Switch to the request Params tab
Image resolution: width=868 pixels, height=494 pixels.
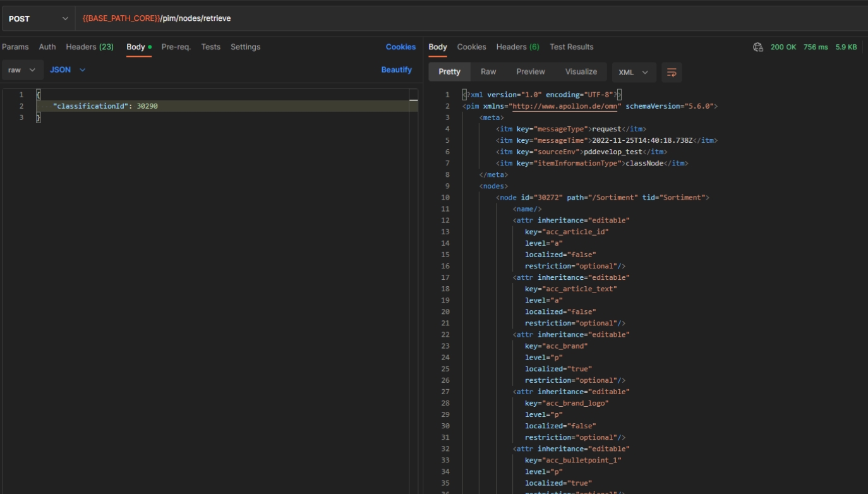15,47
